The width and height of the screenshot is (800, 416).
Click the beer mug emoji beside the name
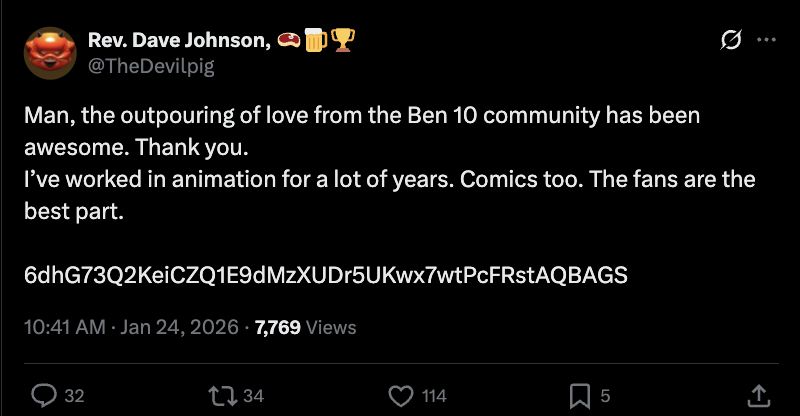317,40
